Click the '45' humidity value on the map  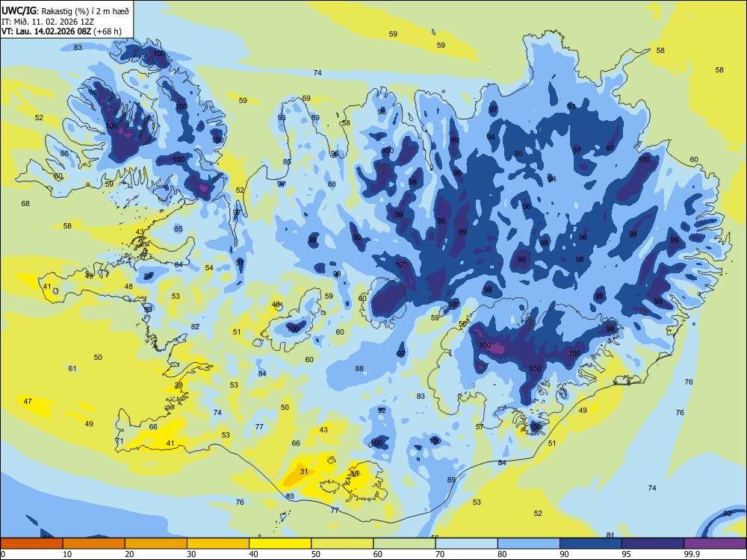[276, 305]
